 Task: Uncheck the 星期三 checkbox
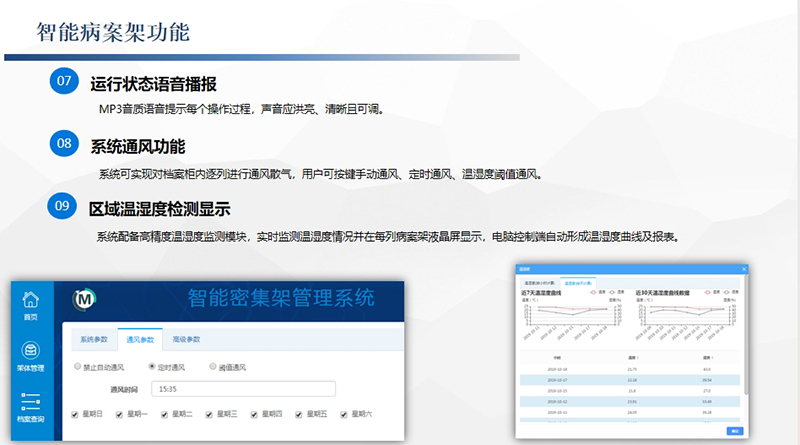point(209,413)
